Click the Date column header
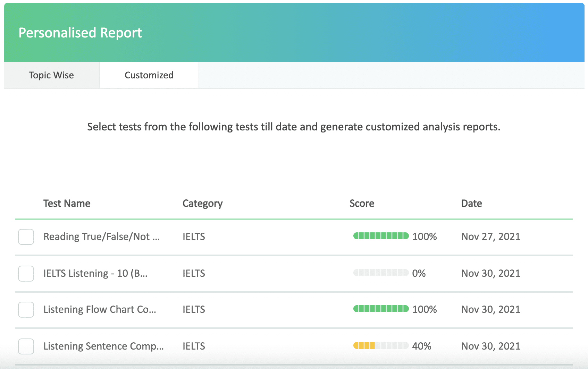This screenshot has height=369, width=588. coord(471,203)
